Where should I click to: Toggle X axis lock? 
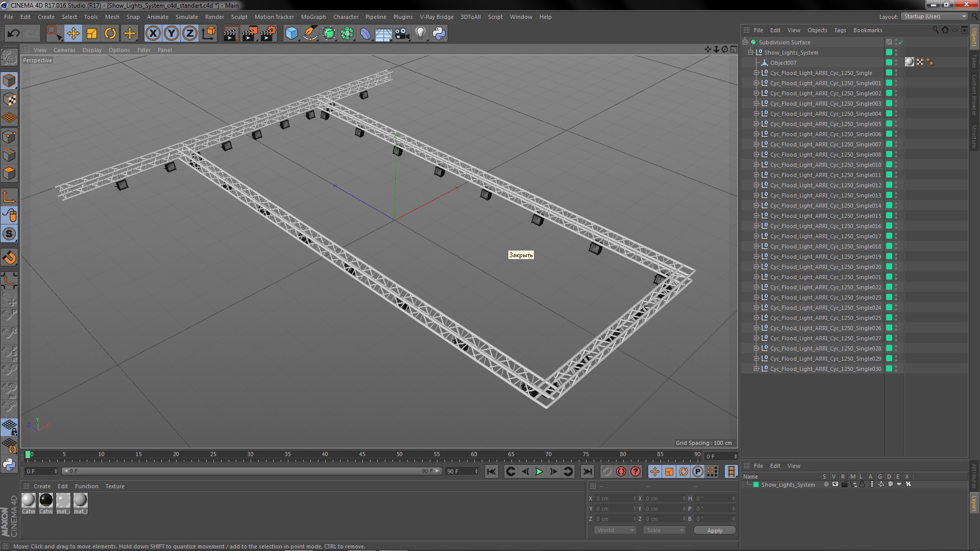[153, 34]
